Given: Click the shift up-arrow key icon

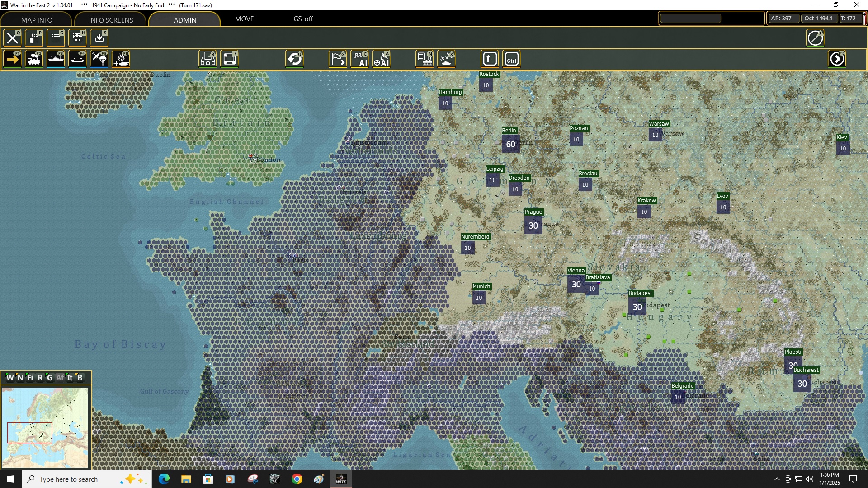Looking at the screenshot, I should [490, 59].
